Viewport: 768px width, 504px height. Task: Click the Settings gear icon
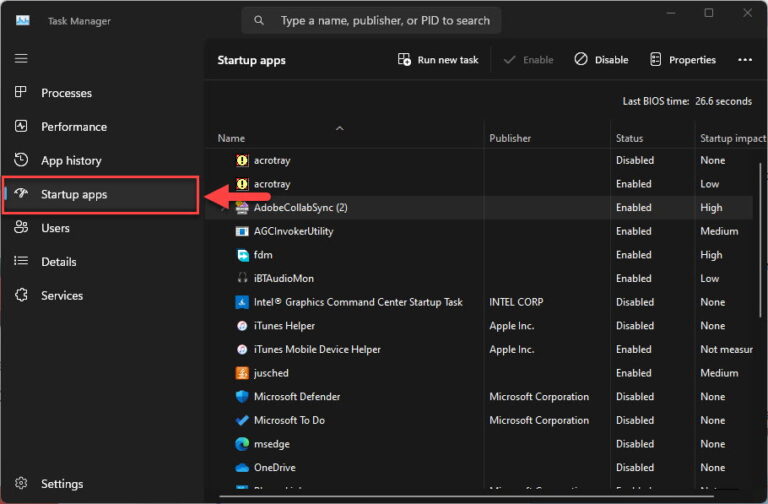tap(21, 484)
